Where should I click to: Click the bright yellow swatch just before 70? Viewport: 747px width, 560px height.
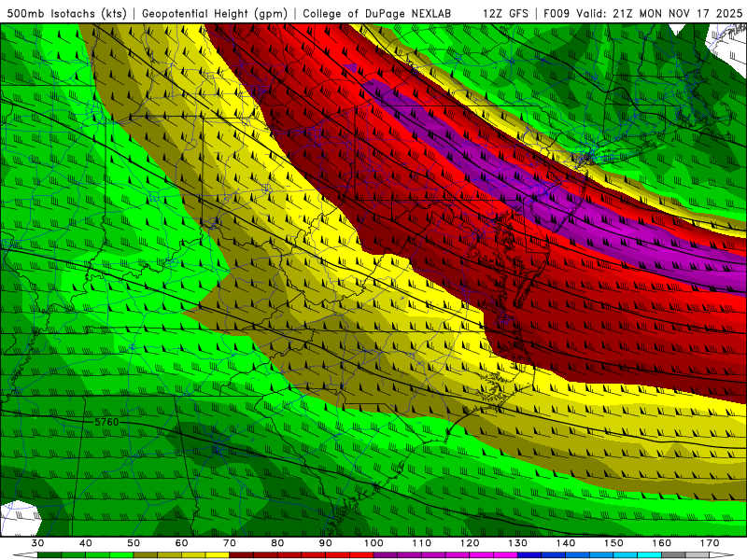pos(218,554)
